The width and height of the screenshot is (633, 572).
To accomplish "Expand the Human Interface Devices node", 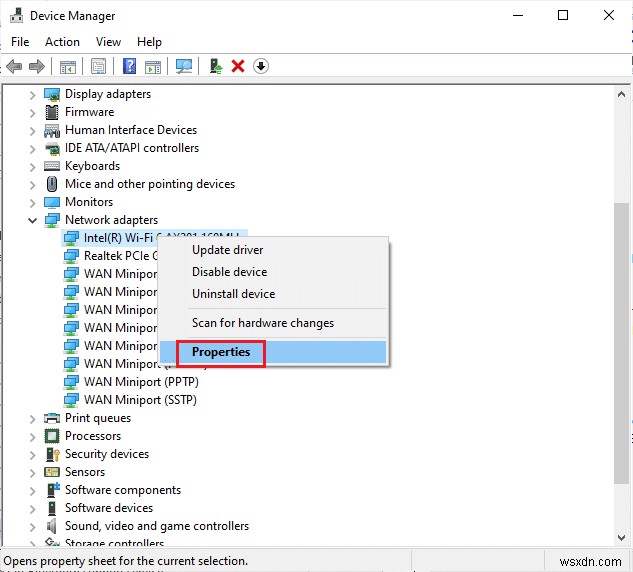I will (x=32, y=131).
